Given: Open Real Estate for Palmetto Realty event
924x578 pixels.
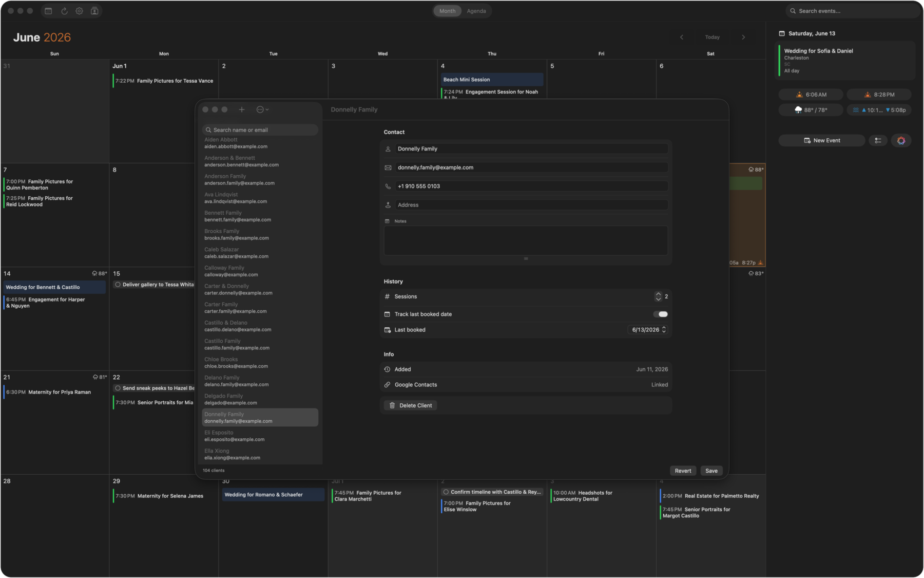Looking at the screenshot, I should (711, 496).
